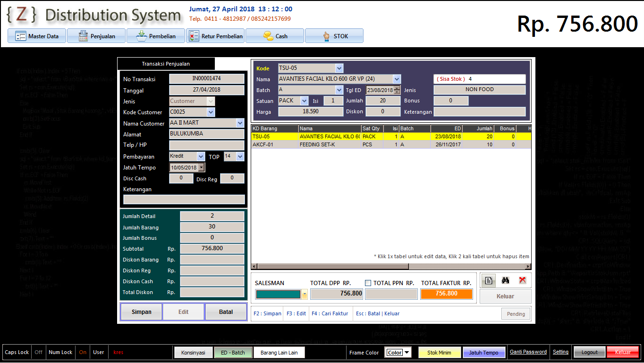
Task: Open the Frame Color selector
Action: (407, 353)
